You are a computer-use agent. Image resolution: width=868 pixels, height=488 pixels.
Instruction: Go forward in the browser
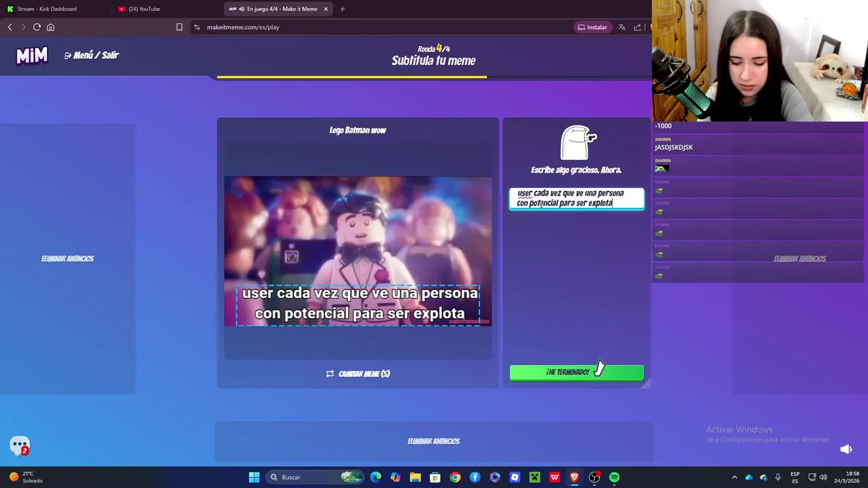coord(22,27)
